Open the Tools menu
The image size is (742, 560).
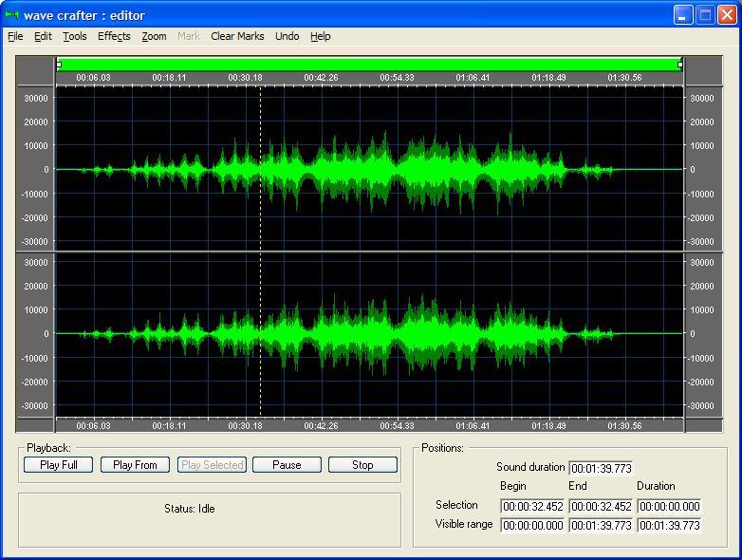pyautogui.click(x=75, y=36)
